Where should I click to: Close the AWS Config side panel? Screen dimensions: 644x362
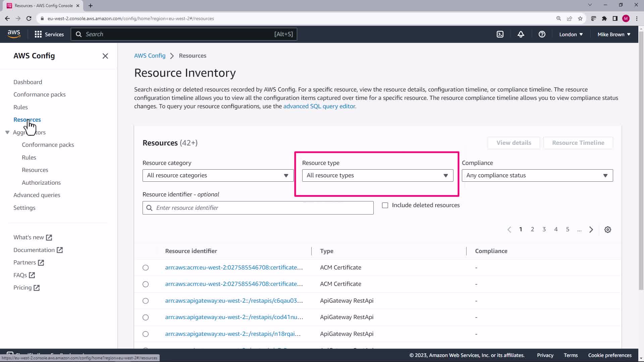[105, 56]
